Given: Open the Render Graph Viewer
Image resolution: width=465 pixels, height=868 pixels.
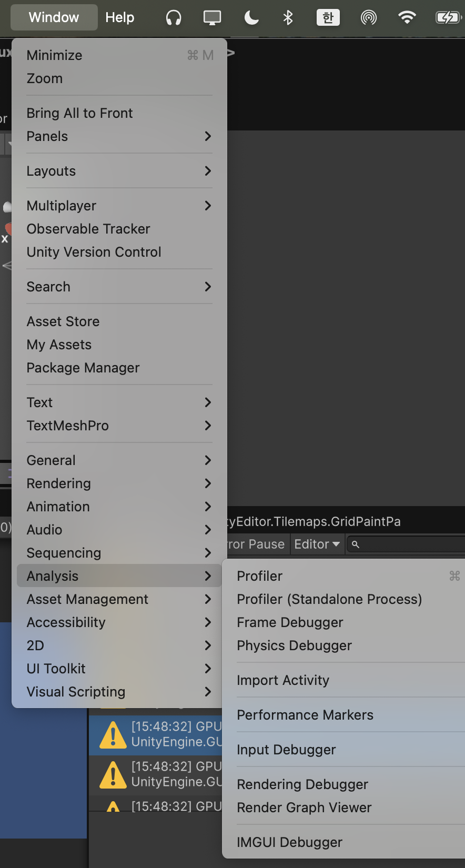Looking at the screenshot, I should tap(346, 808).
